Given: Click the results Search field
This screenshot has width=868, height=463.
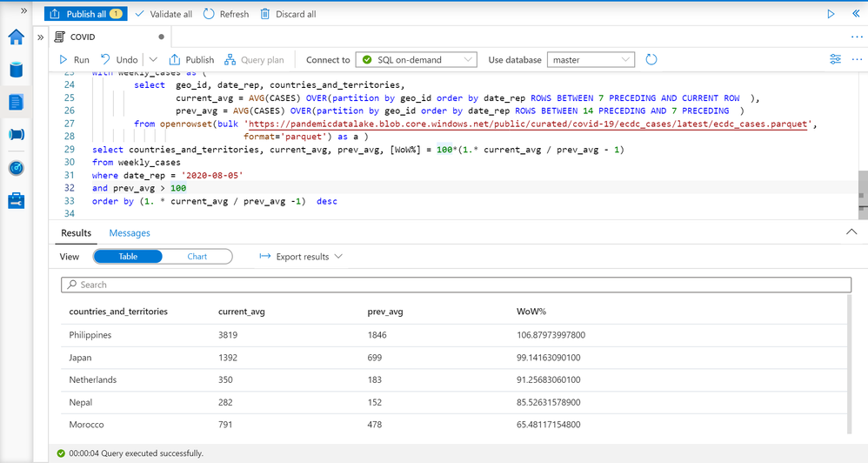Looking at the screenshot, I should click(x=456, y=285).
